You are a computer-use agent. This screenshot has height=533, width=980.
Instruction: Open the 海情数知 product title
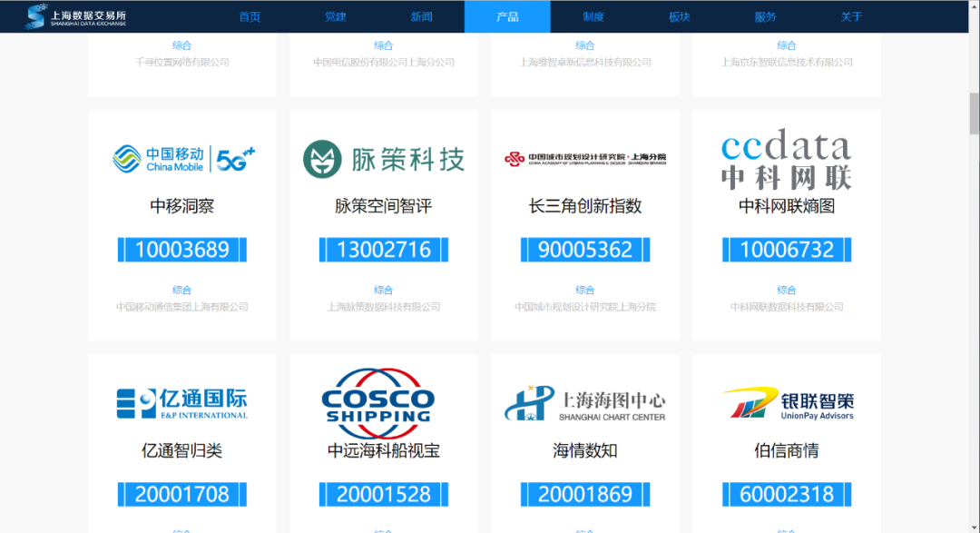pyautogui.click(x=585, y=450)
